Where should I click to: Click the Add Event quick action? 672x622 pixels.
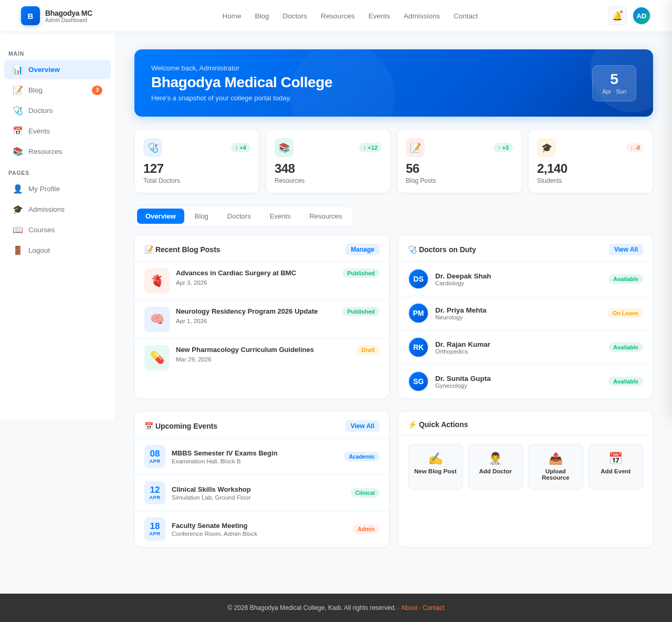coord(616,466)
